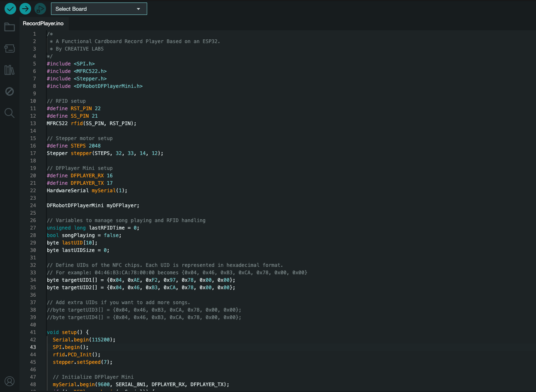Click the '// Add extra UIDs' comment line

click(119, 302)
